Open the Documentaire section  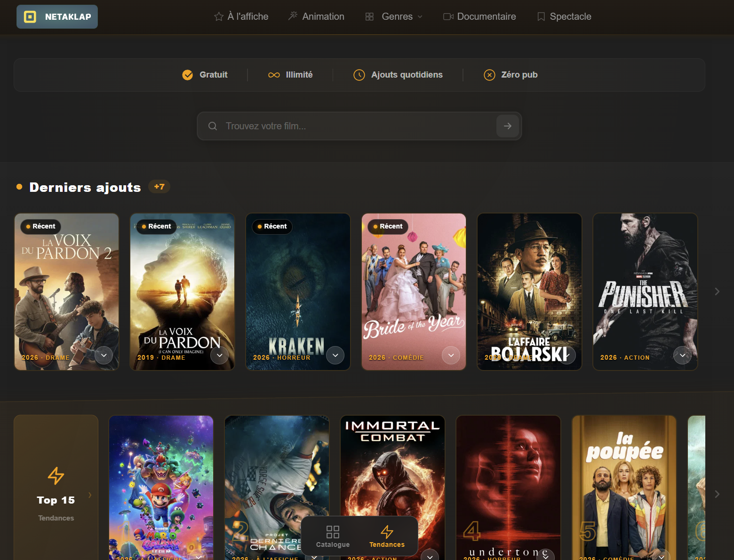pos(479,16)
